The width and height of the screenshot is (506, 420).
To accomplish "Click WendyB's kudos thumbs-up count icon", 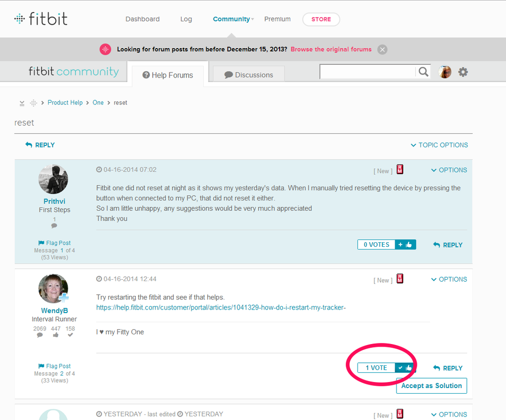I will [x=56, y=335].
